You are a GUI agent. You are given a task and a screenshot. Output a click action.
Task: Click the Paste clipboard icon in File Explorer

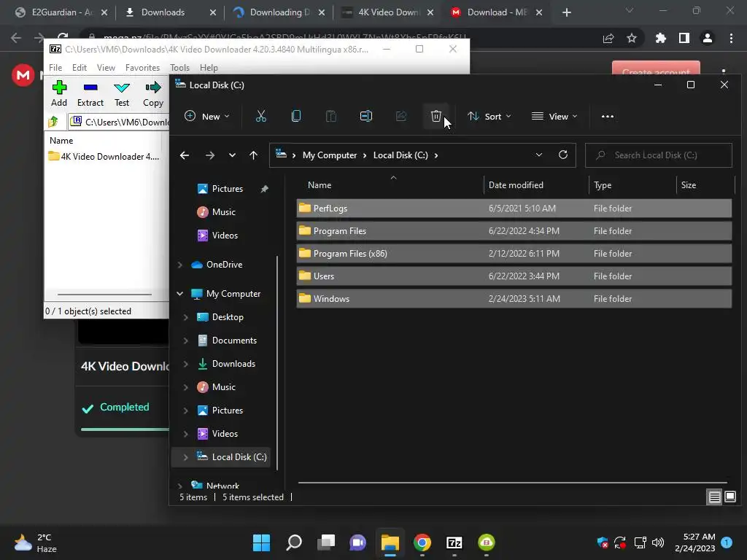click(x=330, y=116)
